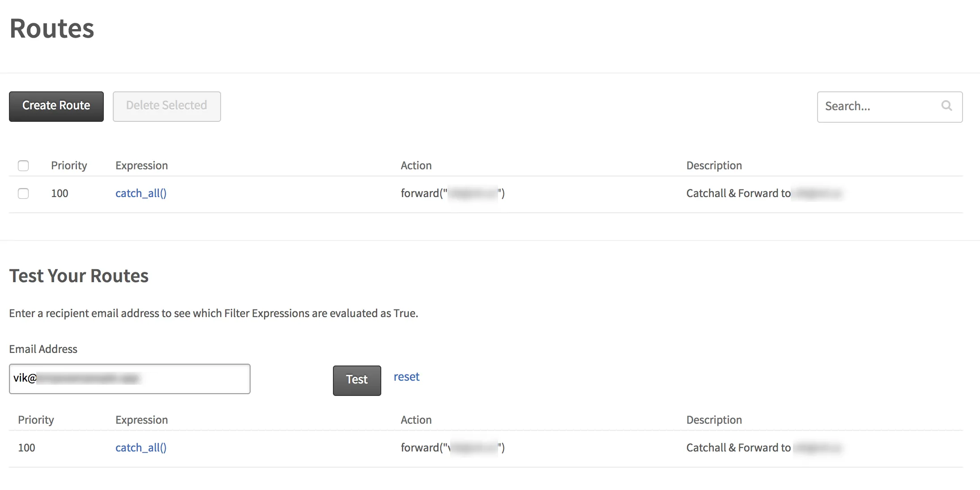This screenshot has width=980, height=490.
Task: Click the magnifier icon in Search box
Action: point(946,106)
